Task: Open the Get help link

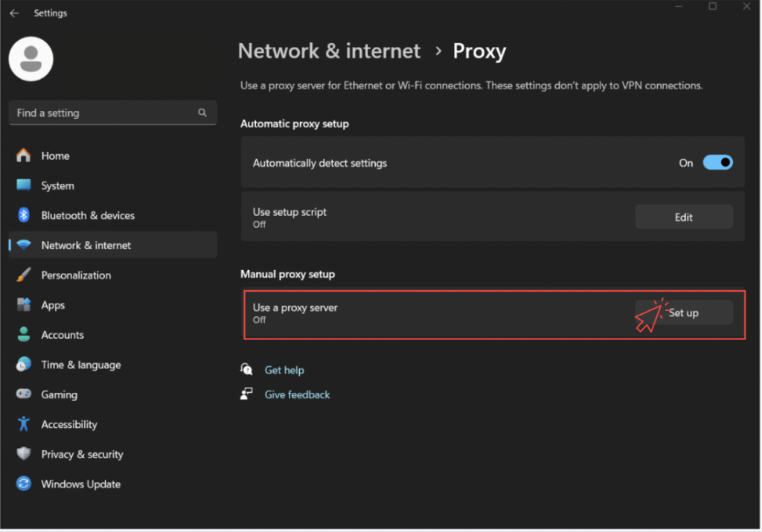Action: (x=284, y=370)
